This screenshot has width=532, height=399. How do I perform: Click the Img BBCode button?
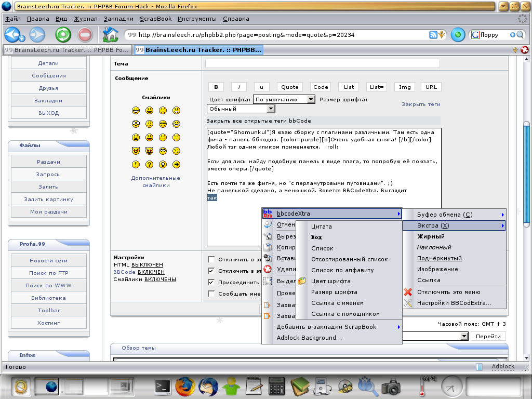click(x=405, y=87)
